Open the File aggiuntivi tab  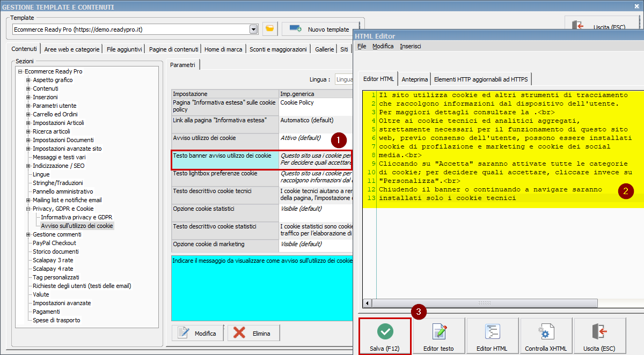tap(125, 49)
